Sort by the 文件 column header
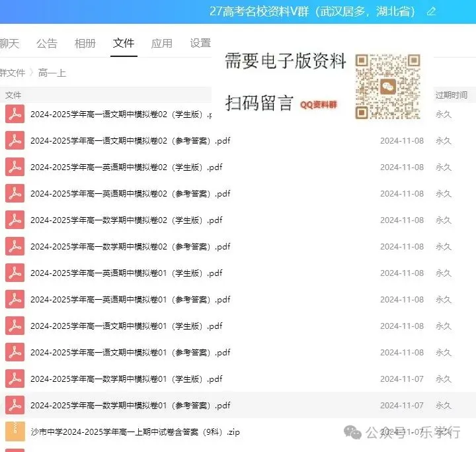This screenshot has width=476, height=452. coord(13,95)
